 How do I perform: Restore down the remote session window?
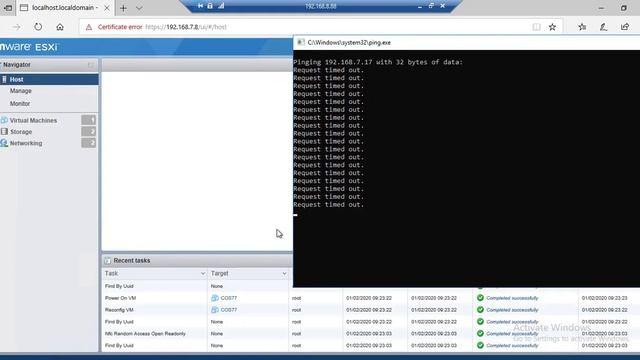(x=431, y=6)
